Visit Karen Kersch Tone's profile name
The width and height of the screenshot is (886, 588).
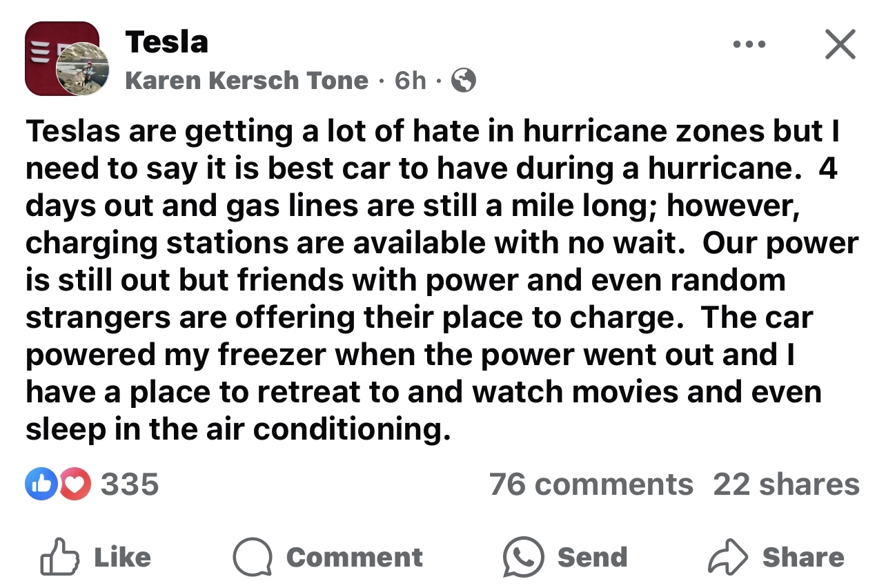click(x=246, y=81)
